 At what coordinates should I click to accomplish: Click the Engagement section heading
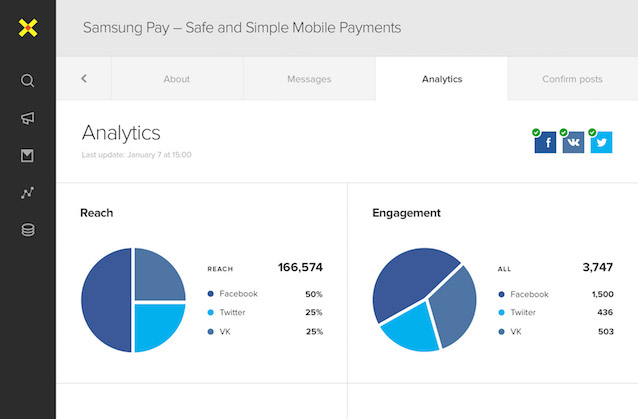[406, 213]
